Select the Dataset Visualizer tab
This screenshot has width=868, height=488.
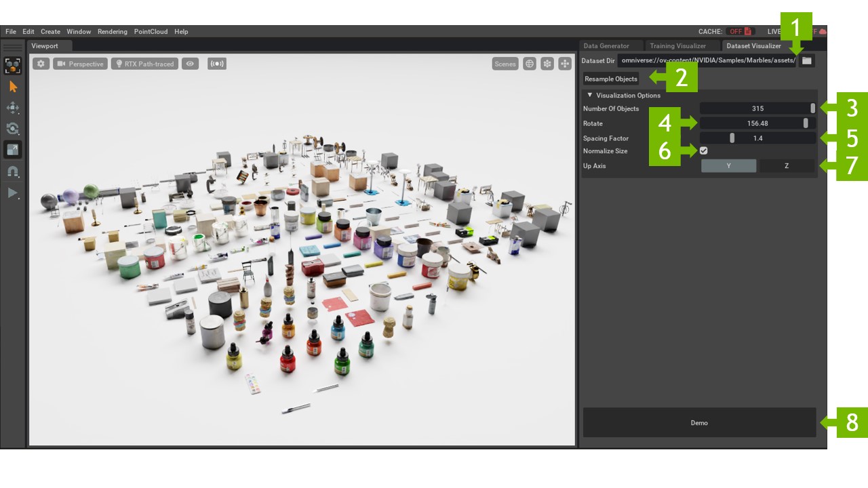tap(753, 46)
